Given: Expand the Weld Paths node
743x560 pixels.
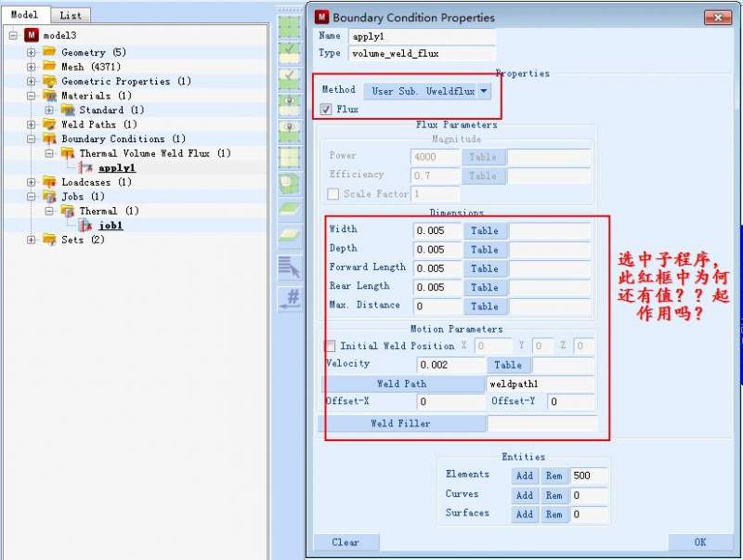Looking at the screenshot, I should tap(32, 124).
